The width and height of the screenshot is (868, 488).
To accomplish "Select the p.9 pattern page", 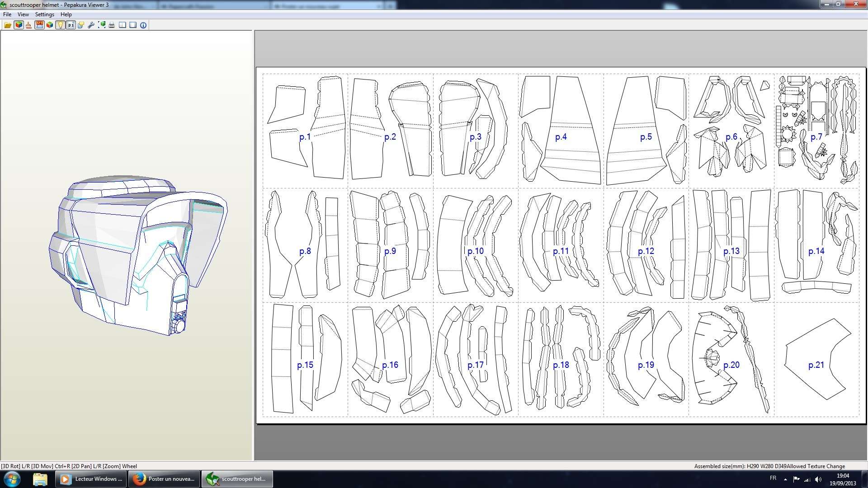I will click(390, 245).
